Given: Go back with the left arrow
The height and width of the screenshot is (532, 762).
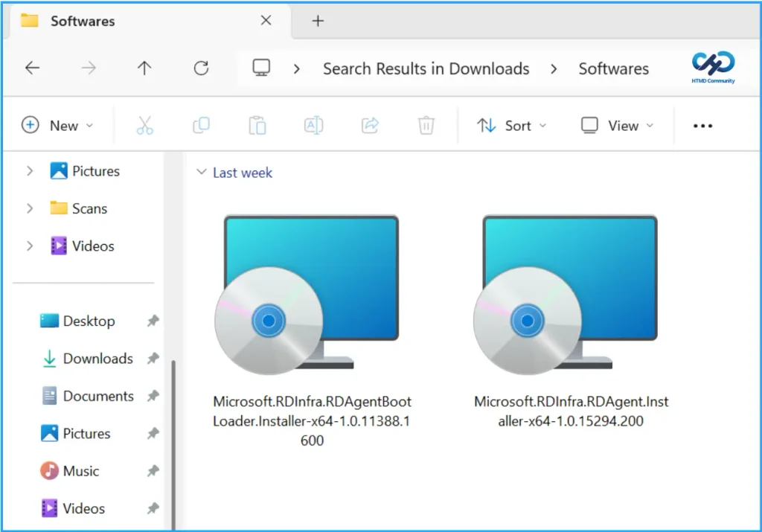Looking at the screenshot, I should [x=33, y=68].
